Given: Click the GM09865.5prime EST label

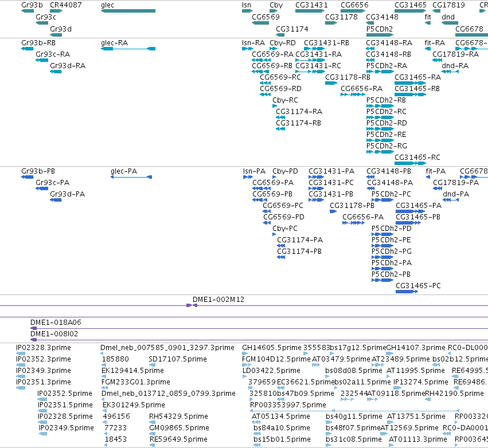Looking at the screenshot, I should click(179, 427).
